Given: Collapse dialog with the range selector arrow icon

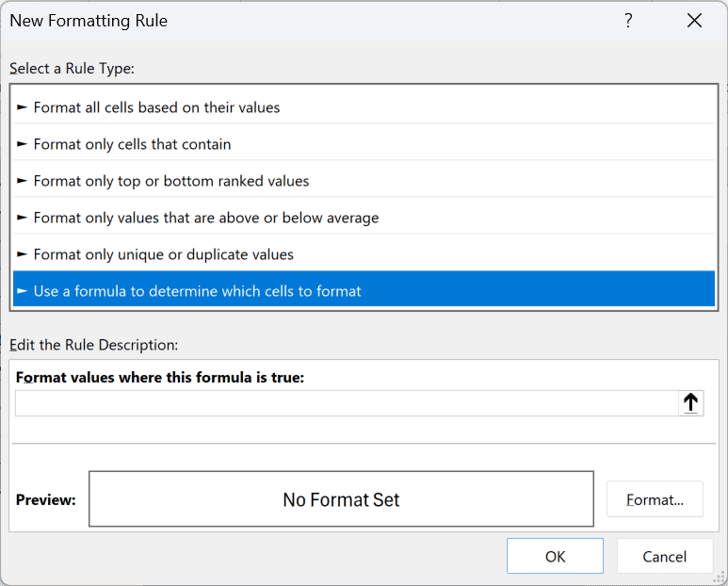Looking at the screenshot, I should tap(691, 403).
